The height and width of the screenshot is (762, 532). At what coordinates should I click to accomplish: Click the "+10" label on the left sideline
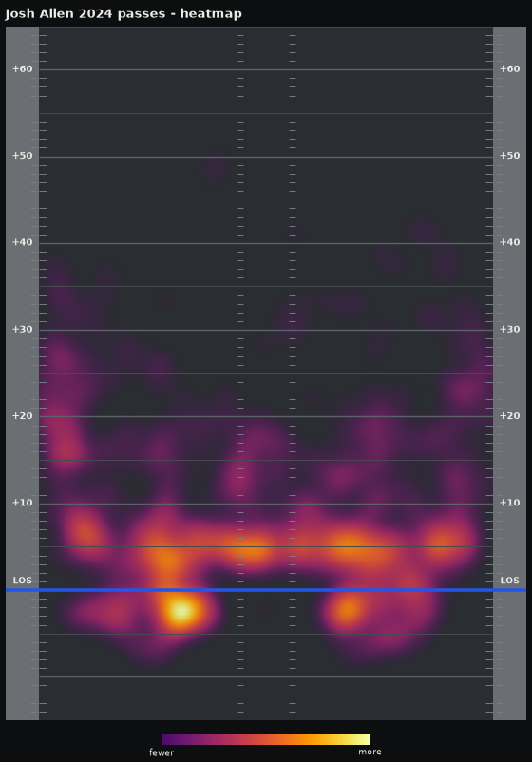click(x=23, y=503)
